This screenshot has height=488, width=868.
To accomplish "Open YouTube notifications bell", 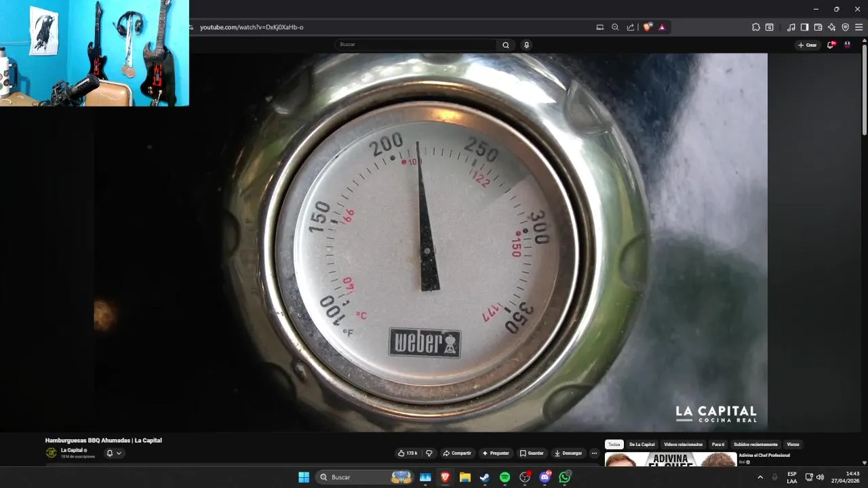I will tap(831, 45).
